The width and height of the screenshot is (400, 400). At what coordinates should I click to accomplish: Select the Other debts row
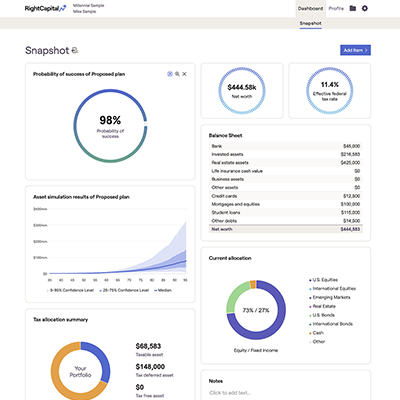tap(286, 221)
